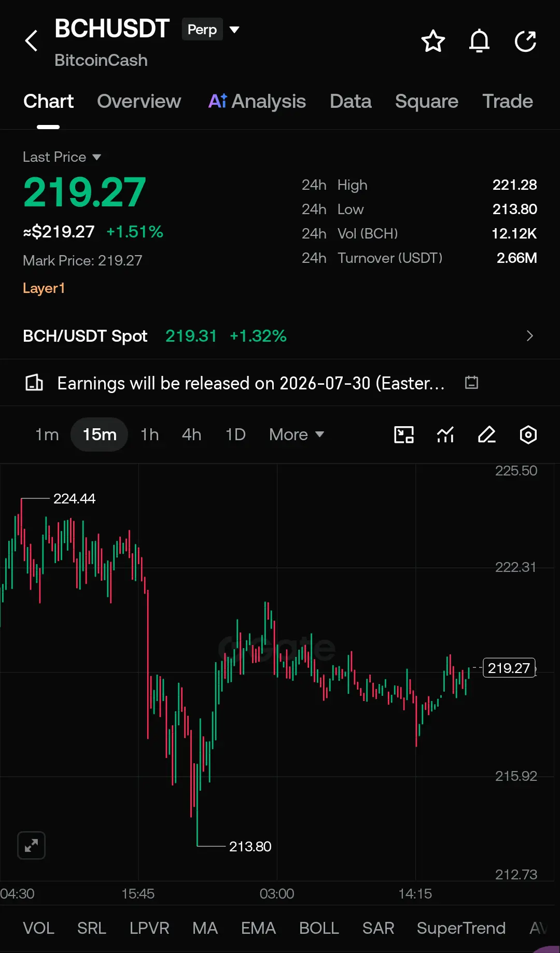Open price alerts via the bell icon
Image resolution: width=560 pixels, height=953 pixels.
pos(479,41)
